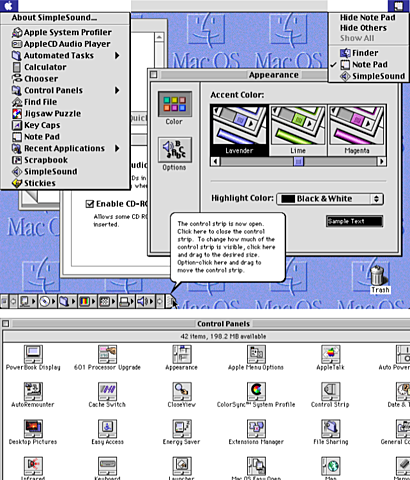Viewport: 410px width, 480px height.
Task: Switch to Finder in the application menu
Action: tap(368, 53)
